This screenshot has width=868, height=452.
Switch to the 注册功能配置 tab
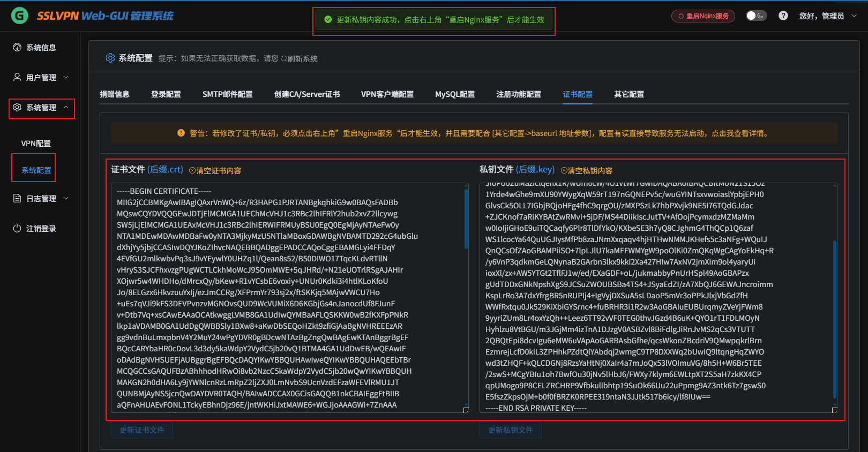coord(519,94)
